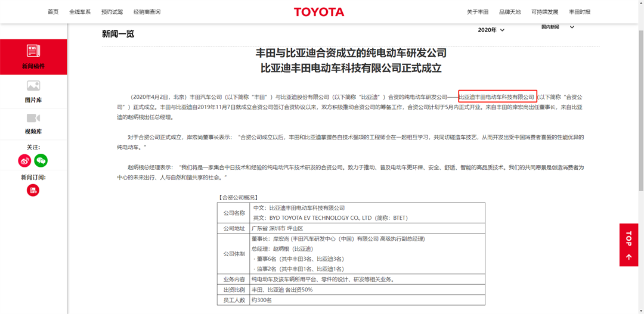Click the green WeChat follow icon
The width and height of the screenshot is (644, 314).
pos(41,160)
